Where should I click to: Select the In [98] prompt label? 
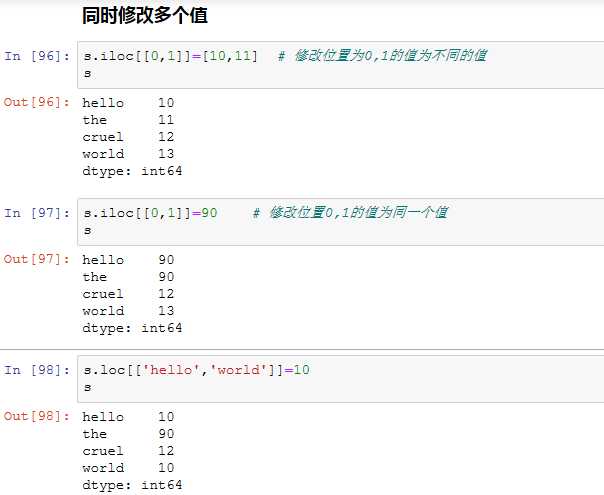[37, 370]
